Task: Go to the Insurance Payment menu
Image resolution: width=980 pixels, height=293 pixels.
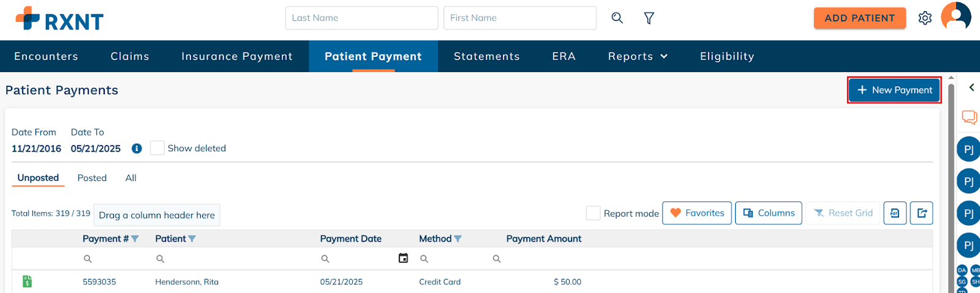Action: tap(237, 56)
